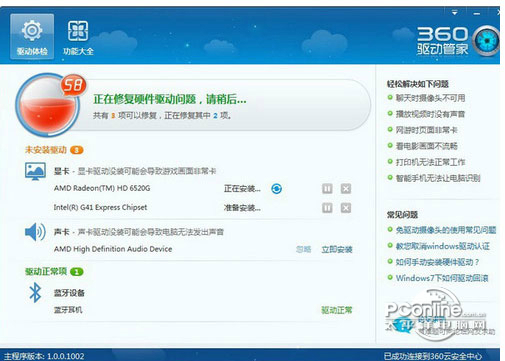Viewport: 505px width, 361px height.
Task: Click the 正在修复硬件驱动问题 headline
Action: pyautogui.click(x=170, y=99)
